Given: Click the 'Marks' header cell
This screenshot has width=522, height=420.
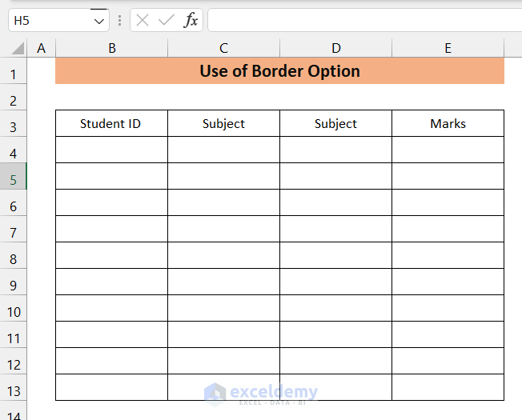Looking at the screenshot, I should click(x=448, y=123).
